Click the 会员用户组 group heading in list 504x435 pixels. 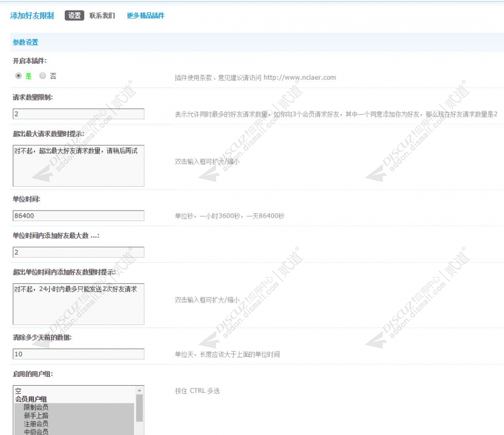pos(31,400)
